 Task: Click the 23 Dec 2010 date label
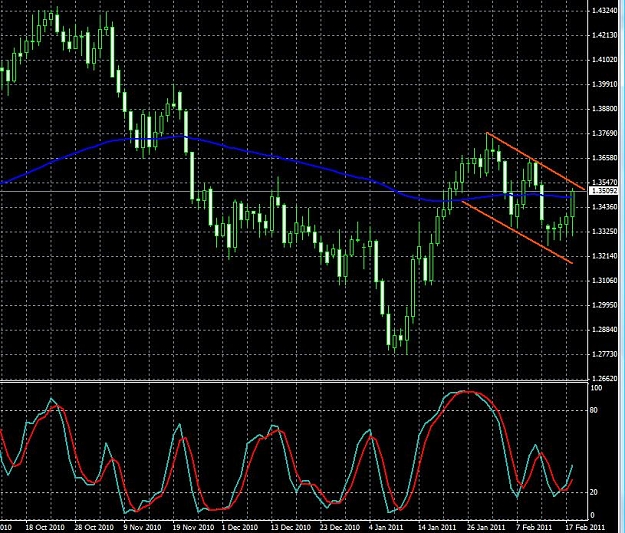click(340, 527)
